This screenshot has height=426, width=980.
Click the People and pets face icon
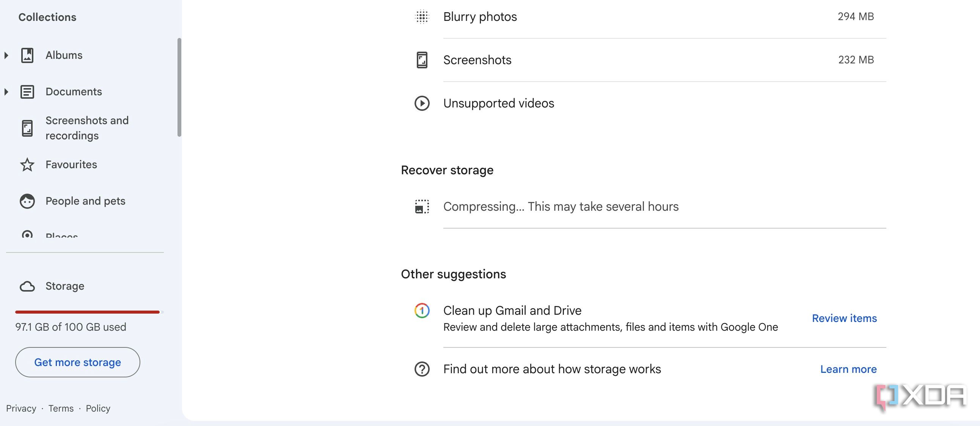coord(27,201)
